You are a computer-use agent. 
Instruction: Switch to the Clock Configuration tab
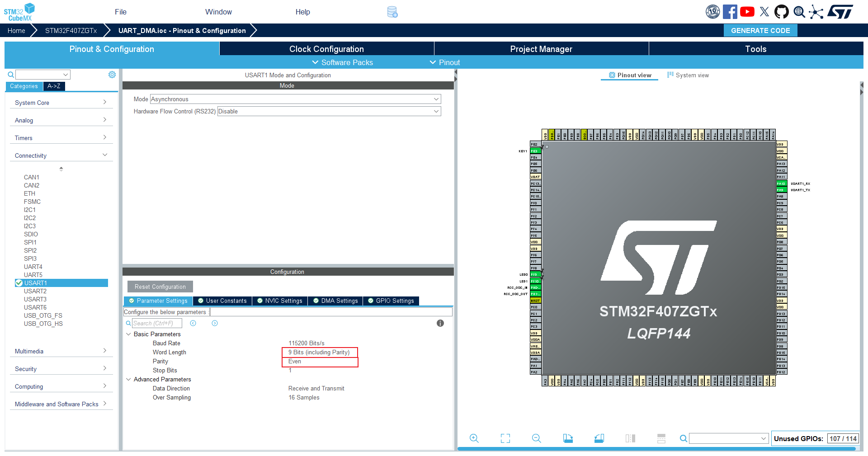tap(326, 49)
